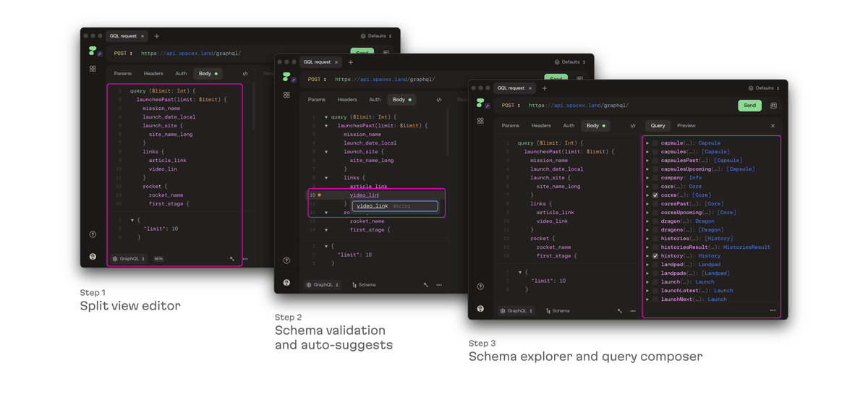Click the help icon in Step 2 sidebar
Screen dimensions: 868x413
[x=286, y=260]
